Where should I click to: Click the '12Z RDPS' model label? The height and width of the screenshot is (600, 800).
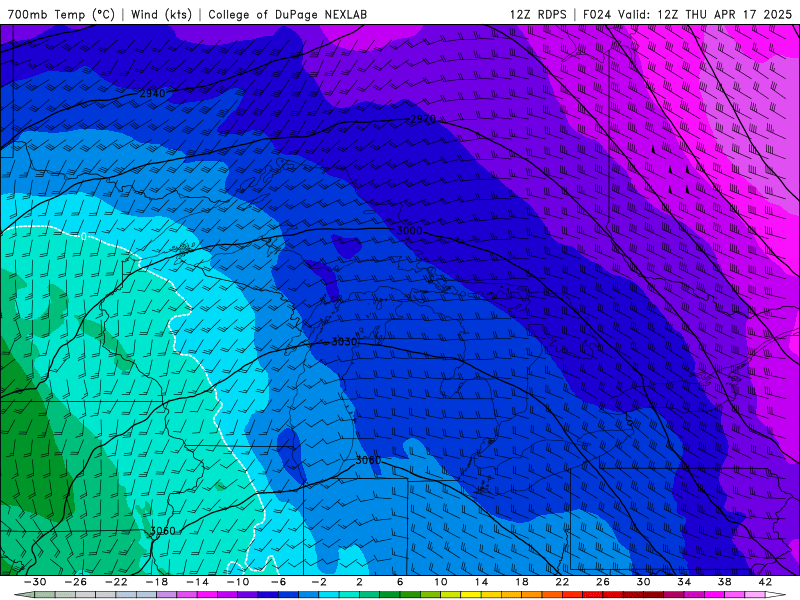click(538, 14)
